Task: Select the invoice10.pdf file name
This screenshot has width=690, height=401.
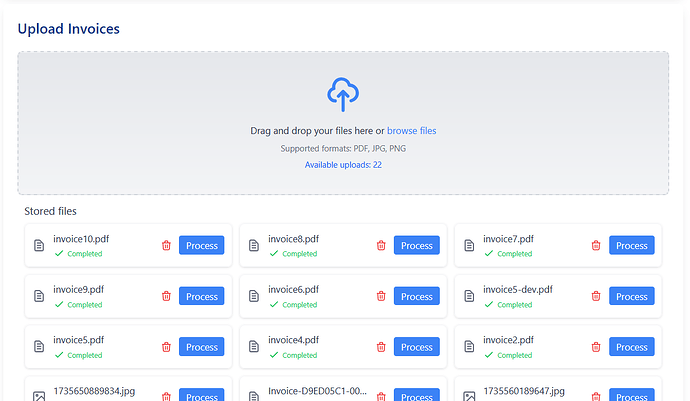Action: (81, 239)
